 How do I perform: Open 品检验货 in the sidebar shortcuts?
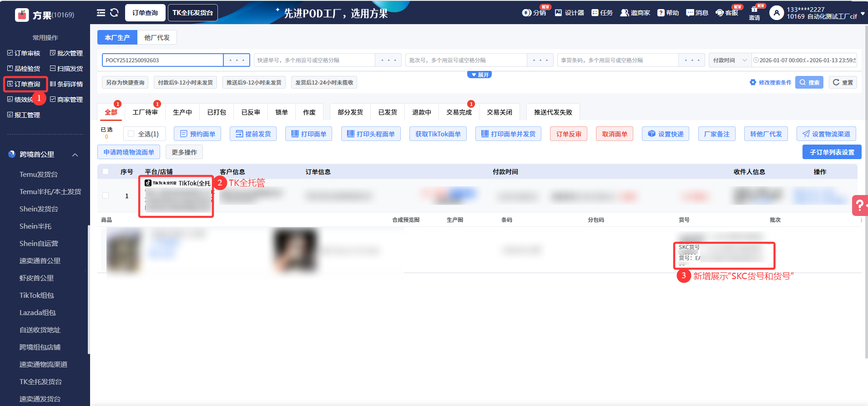pyautogui.click(x=24, y=69)
